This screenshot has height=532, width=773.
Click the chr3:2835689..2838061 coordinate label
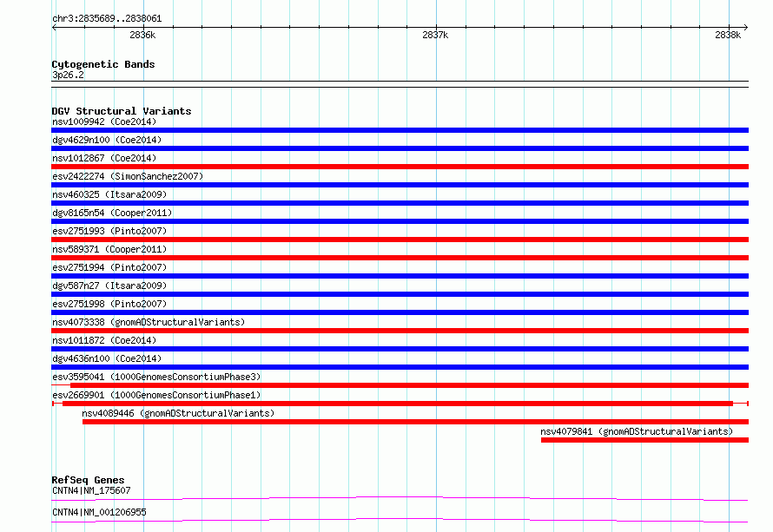107,18
